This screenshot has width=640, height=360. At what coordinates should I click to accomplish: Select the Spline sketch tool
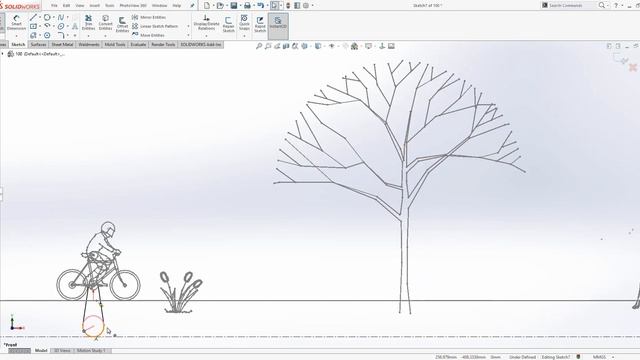tap(61, 17)
